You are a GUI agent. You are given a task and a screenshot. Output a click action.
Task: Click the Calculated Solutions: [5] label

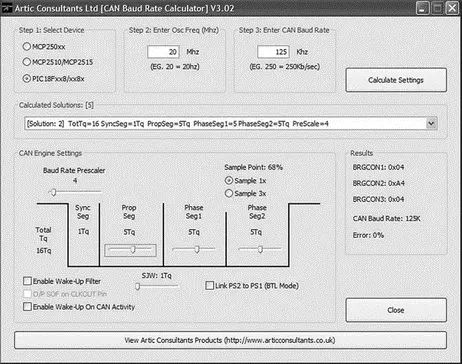coord(56,105)
